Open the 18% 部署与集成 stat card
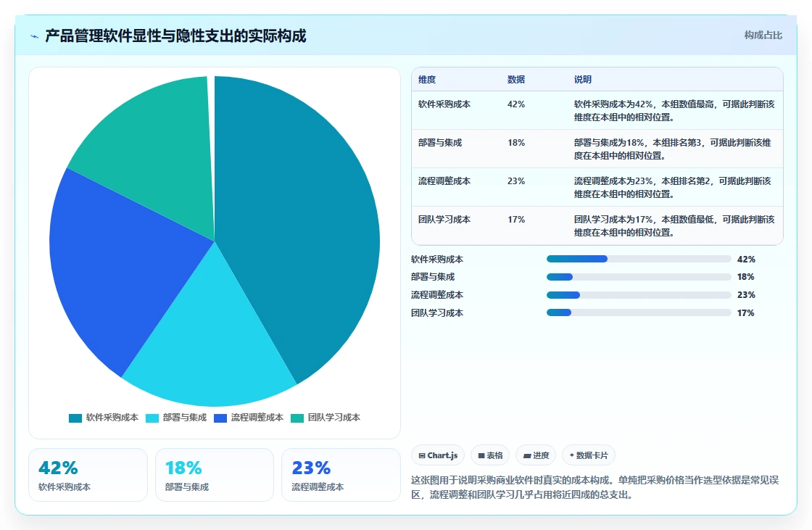 215,475
